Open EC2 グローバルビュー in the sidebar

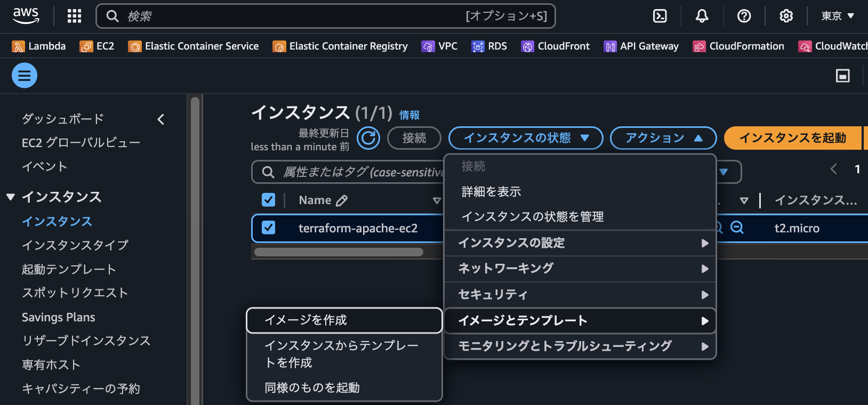click(81, 143)
